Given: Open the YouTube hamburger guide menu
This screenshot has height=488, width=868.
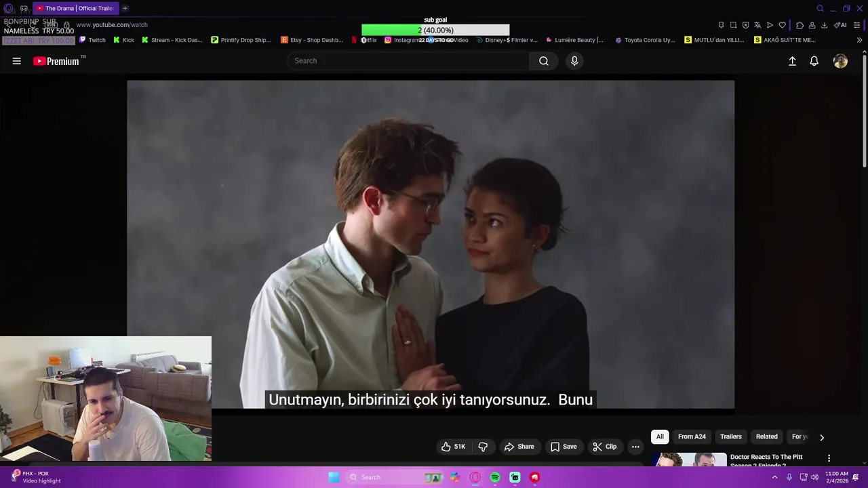Looking at the screenshot, I should (x=17, y=61).
